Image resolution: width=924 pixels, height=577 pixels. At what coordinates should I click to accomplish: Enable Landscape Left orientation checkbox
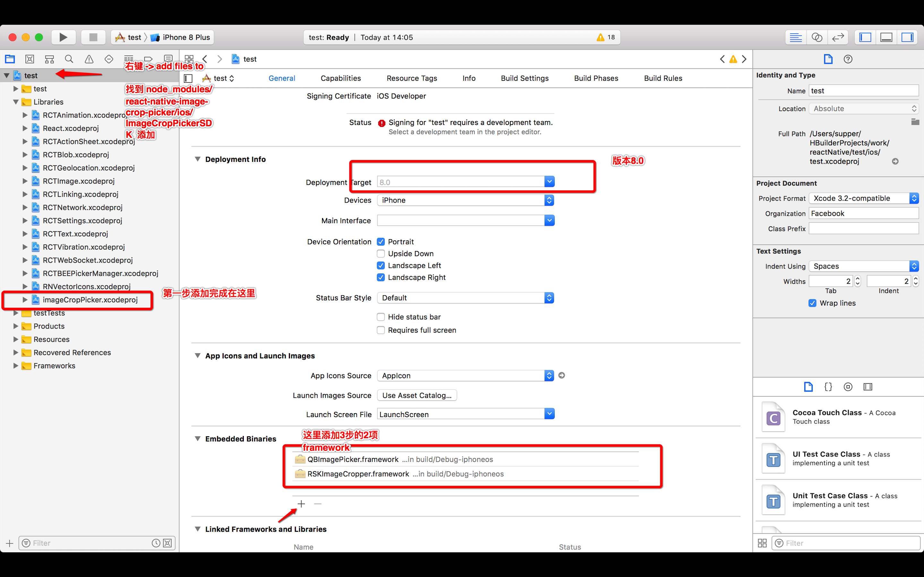click(380, 264)
